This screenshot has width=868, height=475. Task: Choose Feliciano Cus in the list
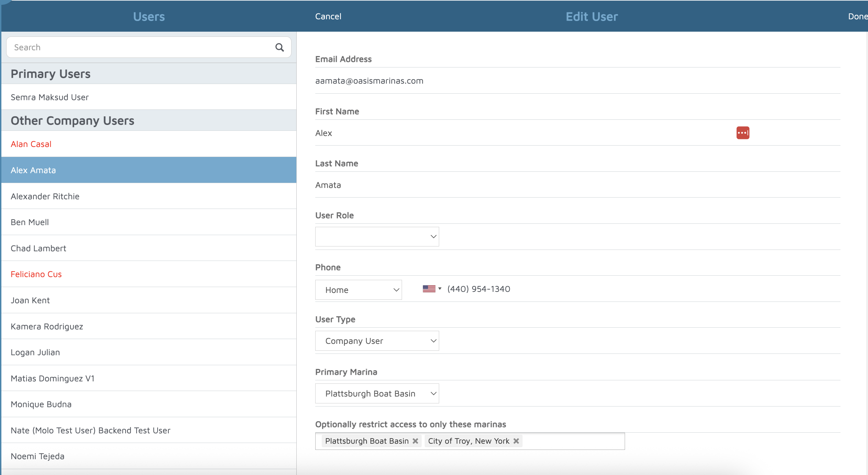tap(36, 274)
